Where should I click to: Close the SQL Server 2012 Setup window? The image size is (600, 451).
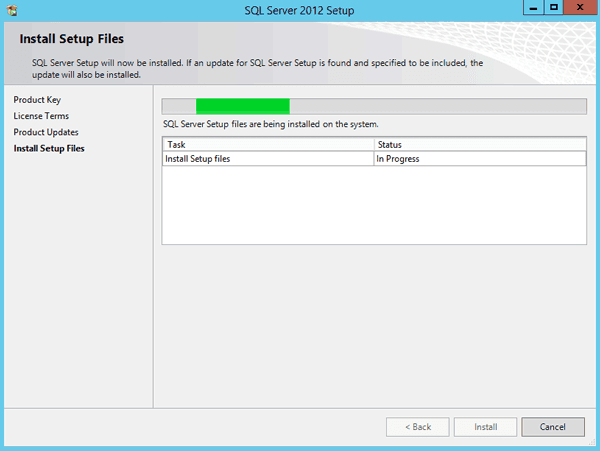pos(580,7)
